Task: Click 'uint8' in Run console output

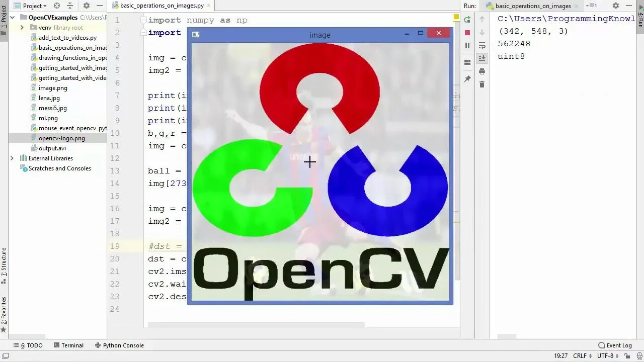Action: click(511, 56)
